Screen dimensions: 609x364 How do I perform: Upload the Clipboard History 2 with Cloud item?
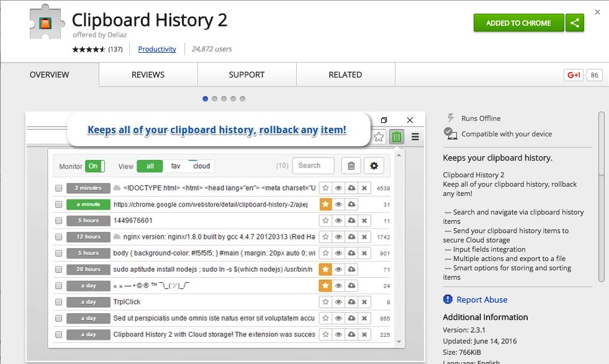[351, 334]
